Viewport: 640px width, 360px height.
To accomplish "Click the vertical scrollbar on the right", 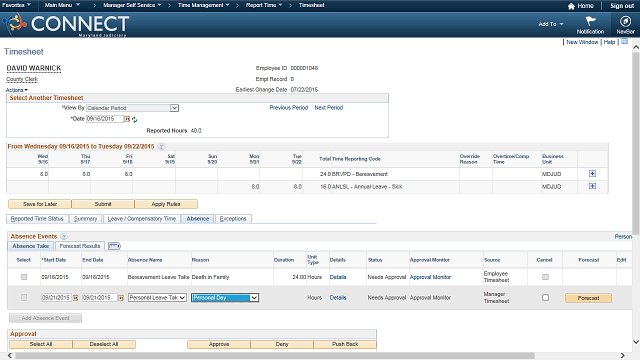I will [636, 143].
